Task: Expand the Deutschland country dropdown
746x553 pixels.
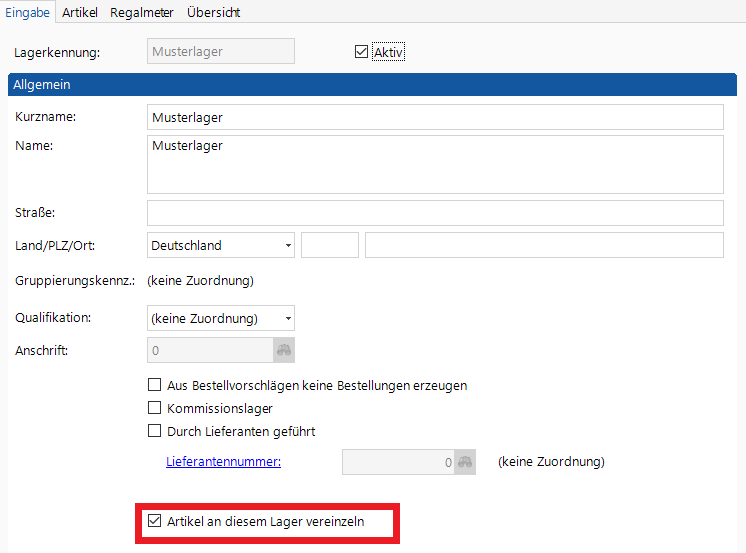Action: [288, 245]
